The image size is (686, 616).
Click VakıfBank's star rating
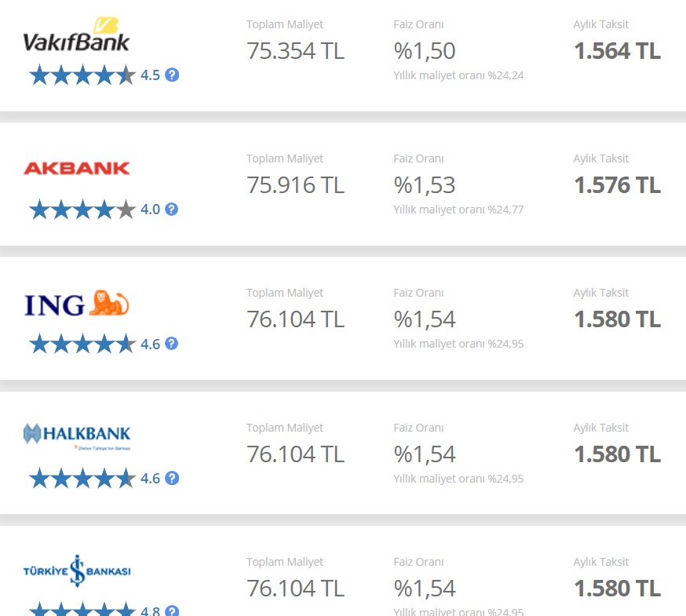pos(82,75)
